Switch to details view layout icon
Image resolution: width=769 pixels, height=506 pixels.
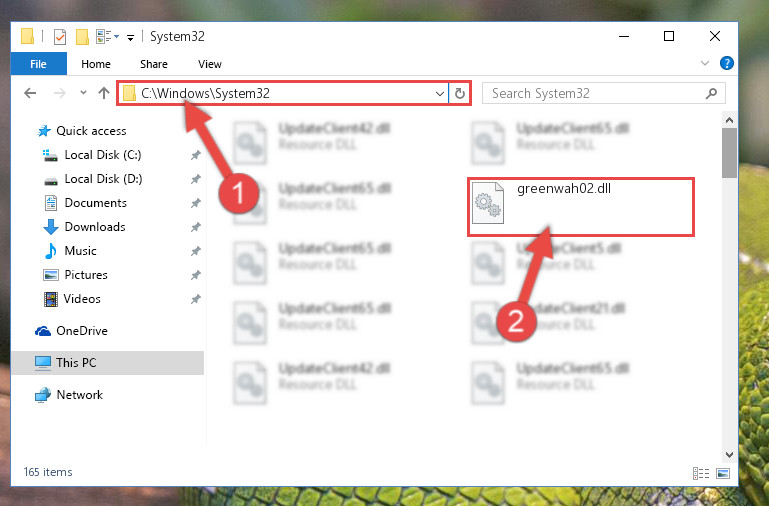[701, 473]
